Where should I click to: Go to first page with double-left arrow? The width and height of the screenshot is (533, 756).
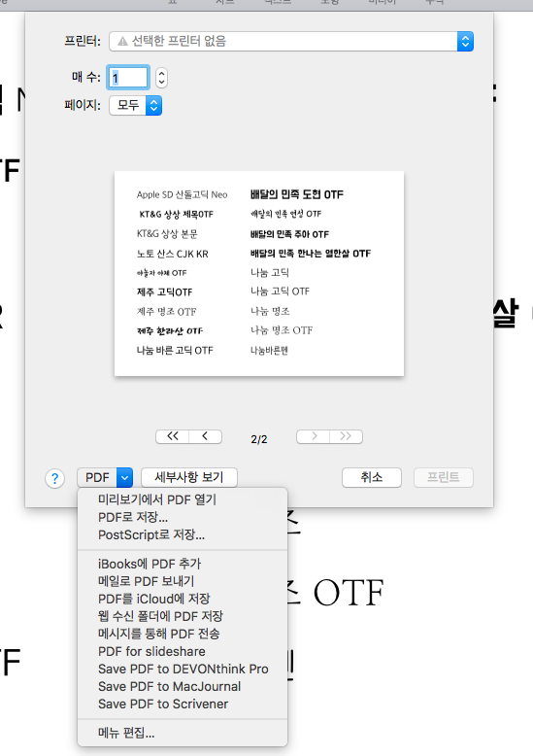pyautogui.click(x=173, y=436)
